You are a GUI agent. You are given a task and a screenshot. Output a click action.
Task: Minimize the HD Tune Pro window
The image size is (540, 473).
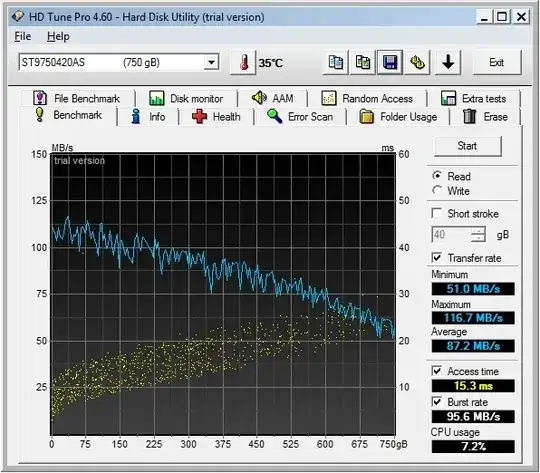tap(484, 16)
